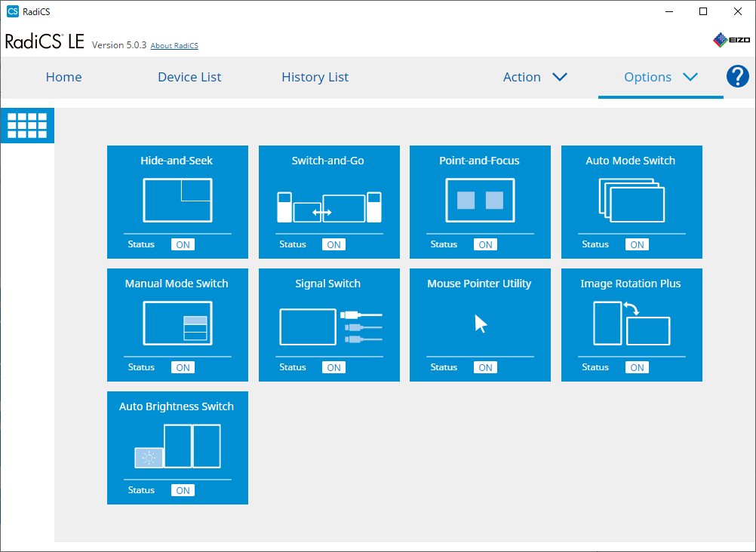Expand the Options dropdown chevron
The width and height of the screenshot is (756, 552).
click(x=690, y=77)
